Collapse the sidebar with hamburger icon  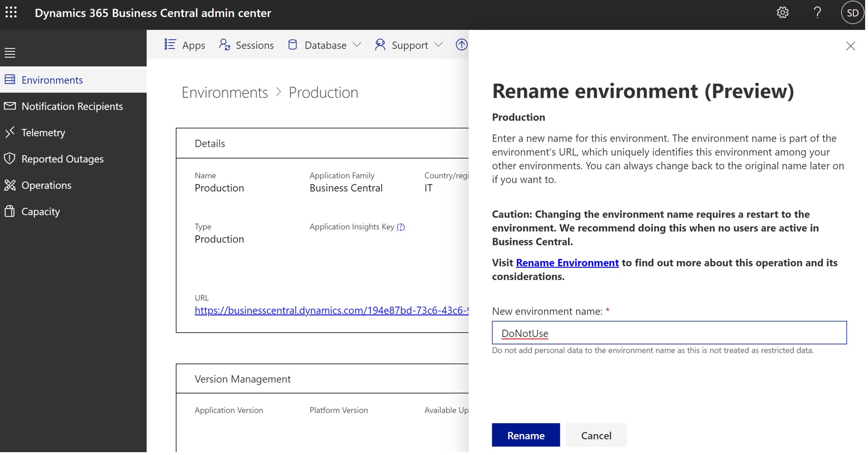click(x=10, y=52)
